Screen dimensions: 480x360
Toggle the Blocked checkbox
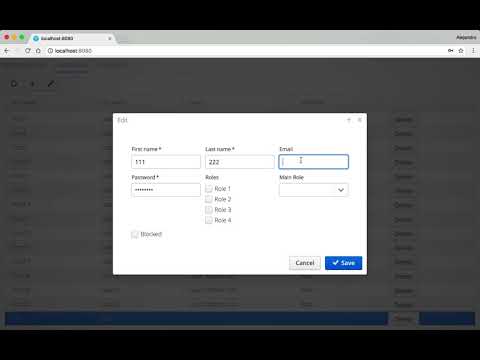click(135, 234)
